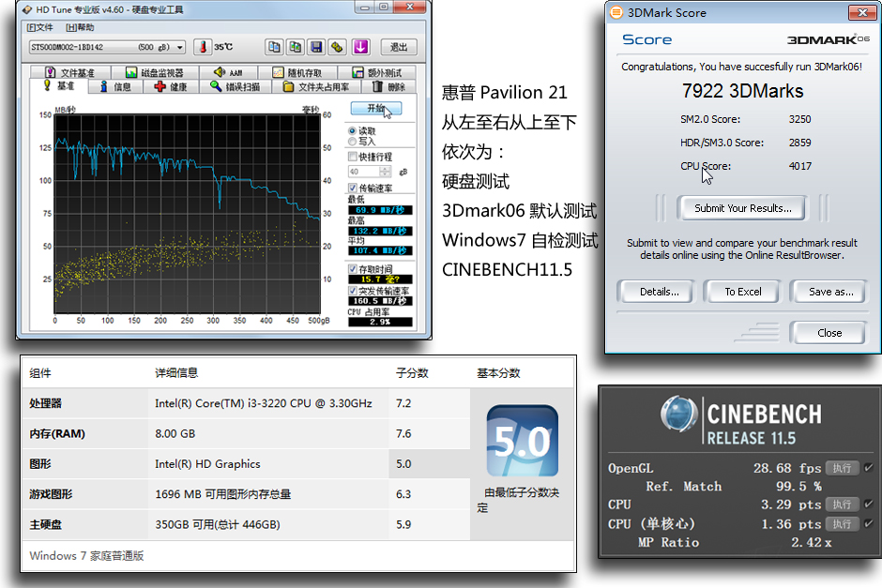This screenshot has width=882, height=588.
Task: Click the Save as button in 3DMark
Action: [830, 292]
